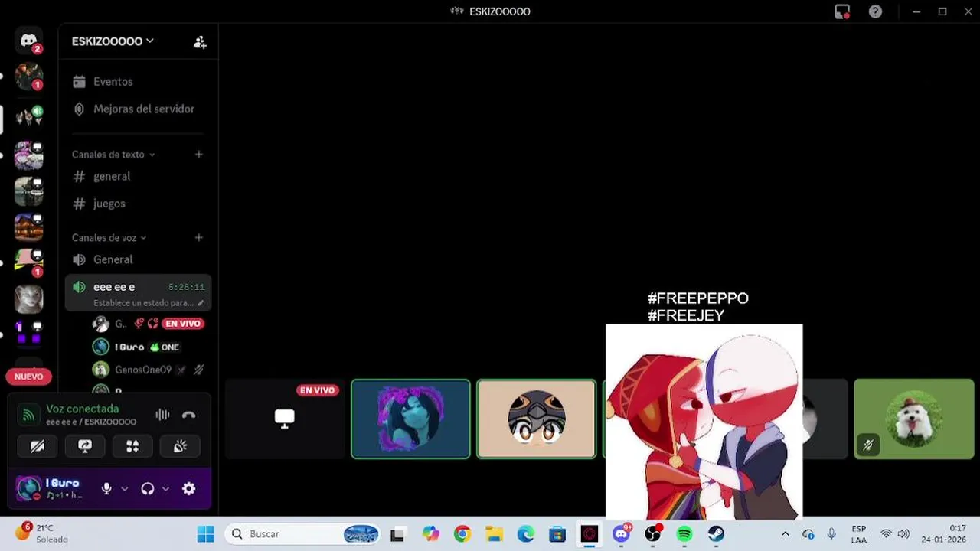Open OBS Studio from the taskbar

[652, 534]
